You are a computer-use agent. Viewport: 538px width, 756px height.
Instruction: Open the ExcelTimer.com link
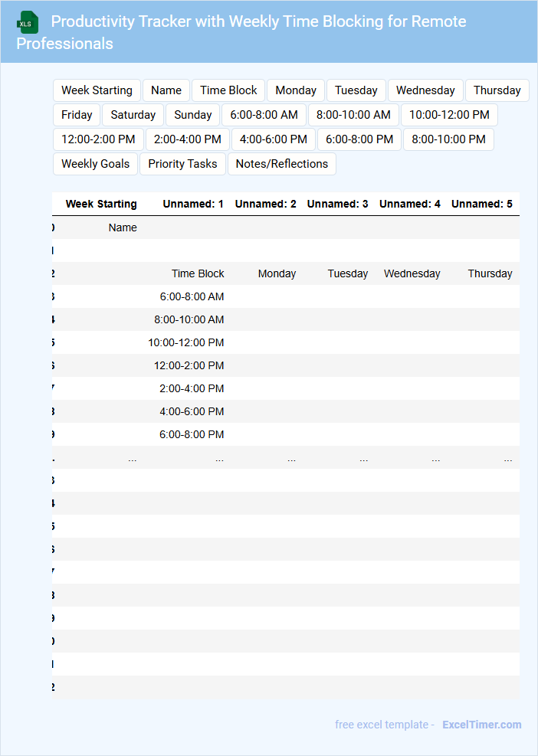(482, 725)
